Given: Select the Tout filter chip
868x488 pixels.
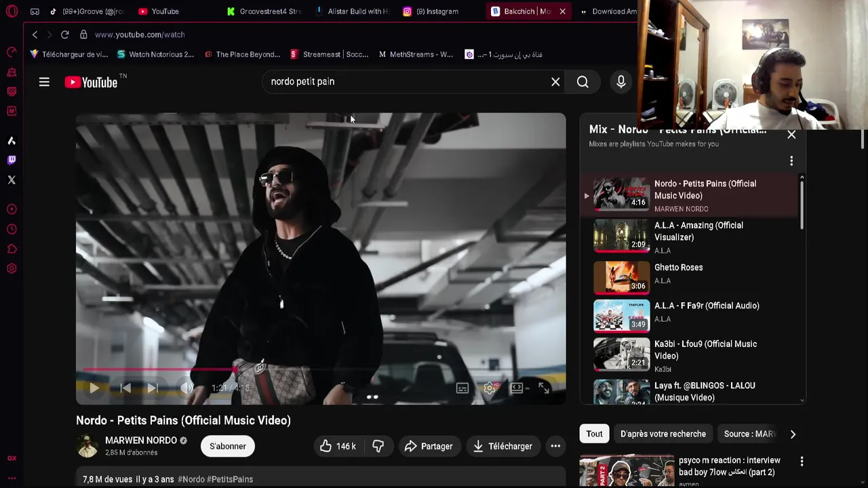Looking at the screenshot, I should (x=595, y=434).
